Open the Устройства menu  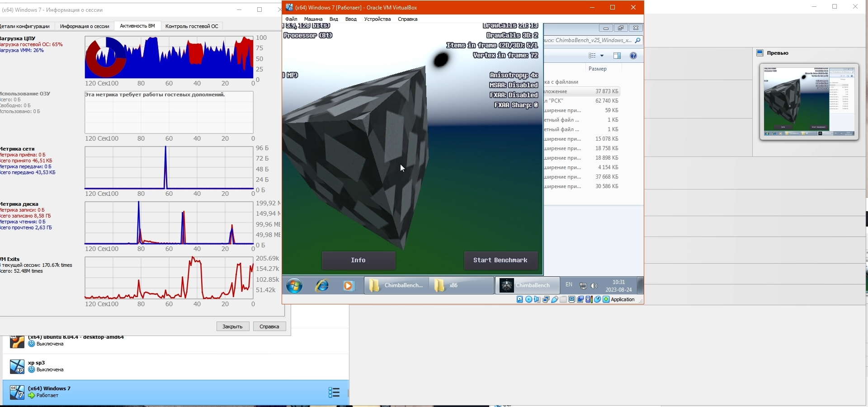377,19
